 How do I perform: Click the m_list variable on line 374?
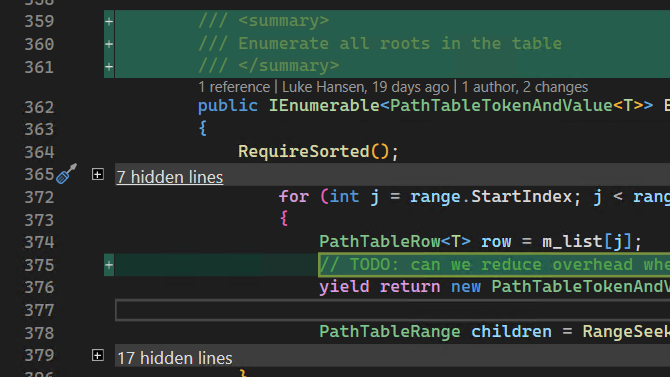tap(573, 242)
